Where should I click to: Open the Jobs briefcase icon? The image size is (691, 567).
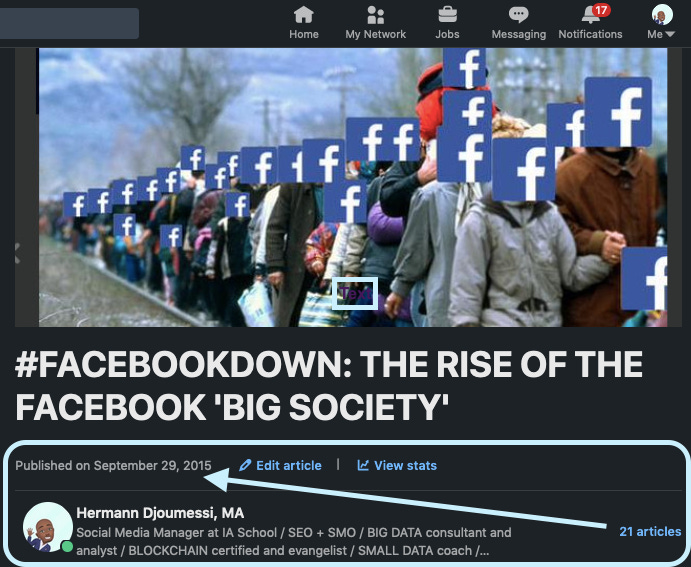click(447, 15)
